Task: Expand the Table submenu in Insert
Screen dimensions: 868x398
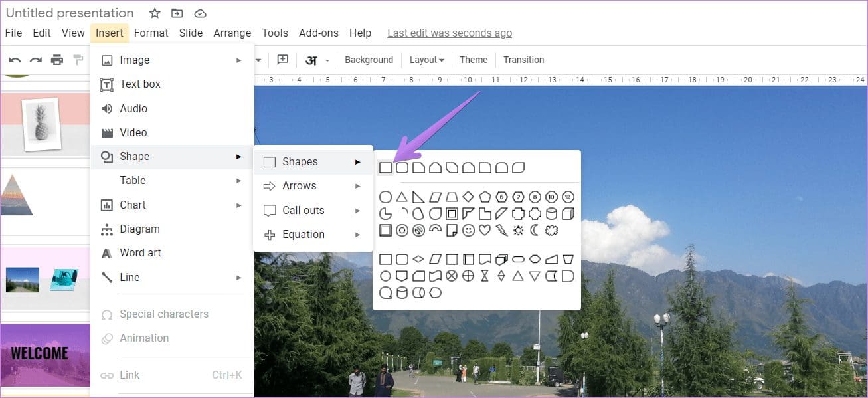Action: click(x=172, y=180)
